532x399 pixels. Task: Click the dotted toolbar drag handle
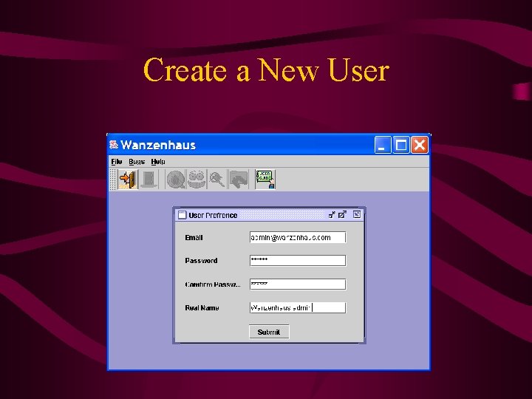113,179
